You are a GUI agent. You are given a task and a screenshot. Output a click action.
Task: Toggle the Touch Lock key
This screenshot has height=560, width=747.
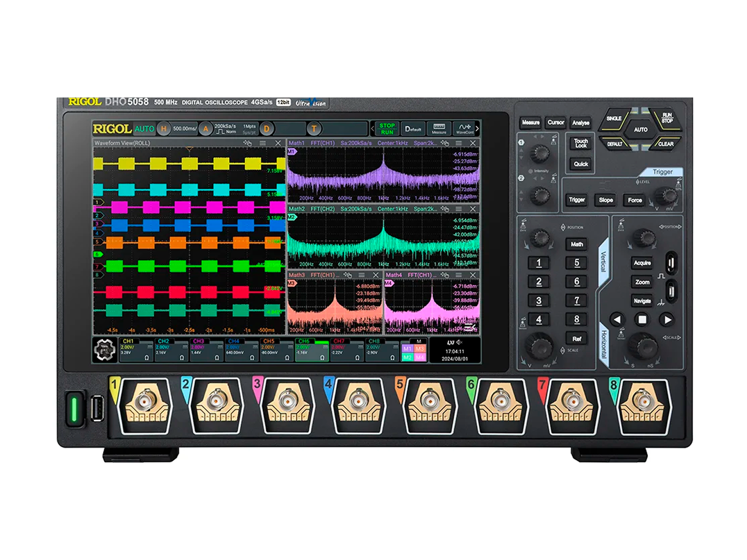[x=581, y=143]
